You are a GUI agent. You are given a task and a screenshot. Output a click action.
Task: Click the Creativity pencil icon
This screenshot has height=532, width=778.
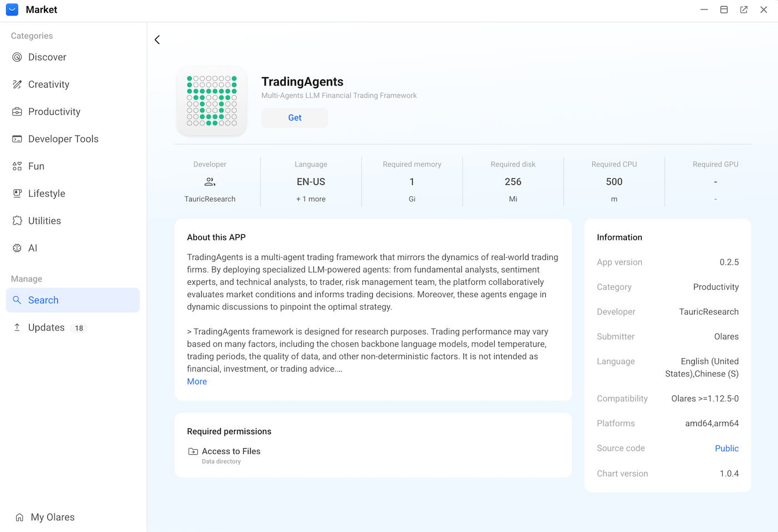point(17,84)
